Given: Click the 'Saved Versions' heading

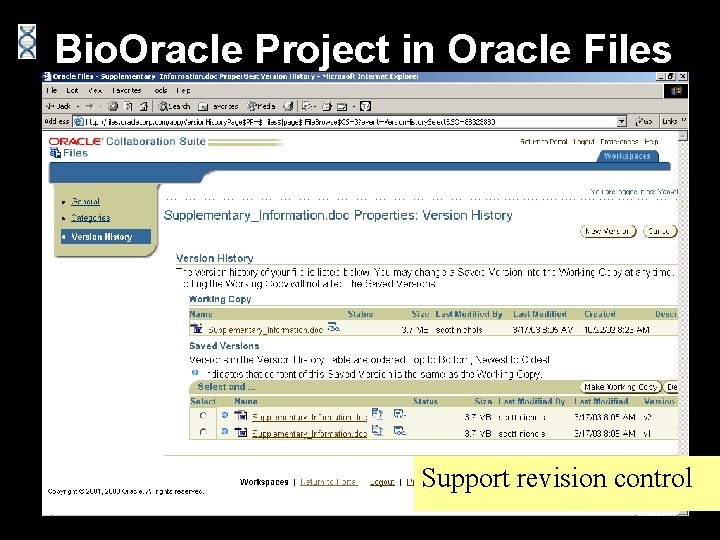Looking at the screenshot, I should 224,346.
